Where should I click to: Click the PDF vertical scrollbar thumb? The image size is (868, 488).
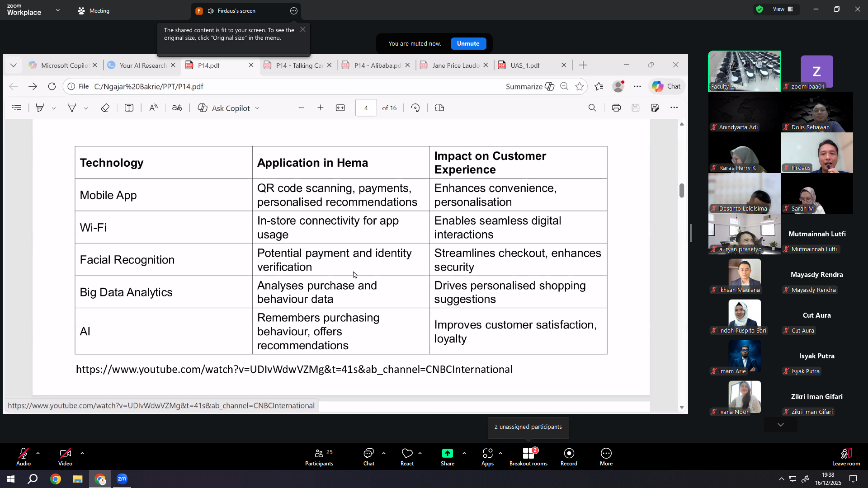click(682, 191)
